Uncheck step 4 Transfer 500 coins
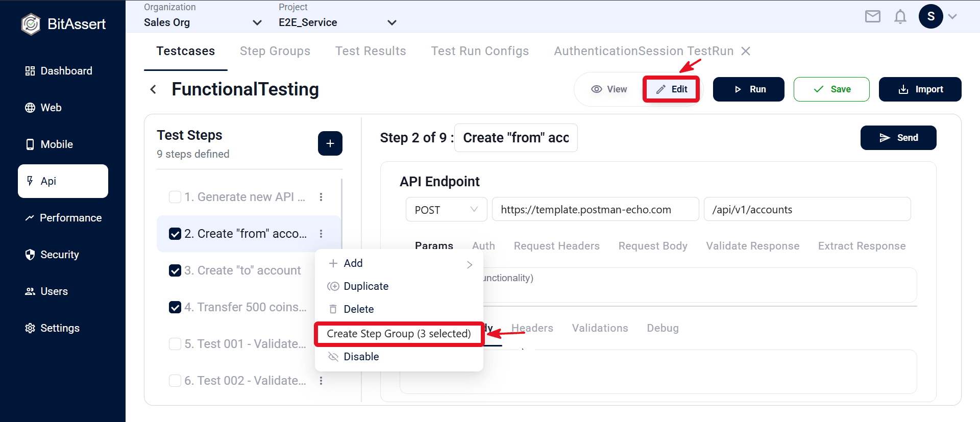980x422 pixels. [x=175, y=307]
